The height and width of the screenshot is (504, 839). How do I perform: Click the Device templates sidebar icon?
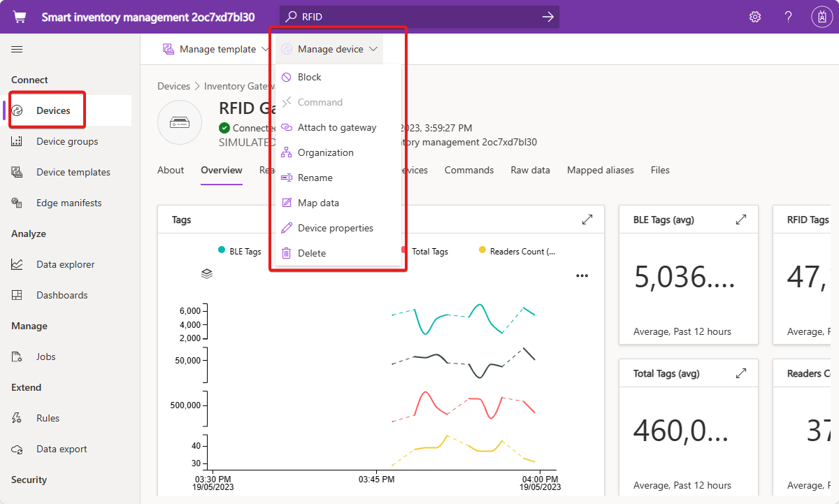click(x=17, y=172)
